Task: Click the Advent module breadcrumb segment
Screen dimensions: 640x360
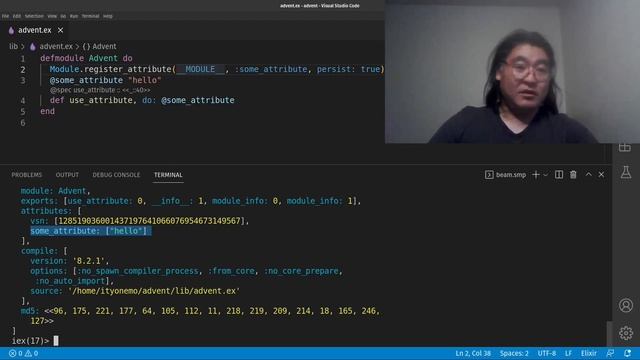Action: coord(100,47)
